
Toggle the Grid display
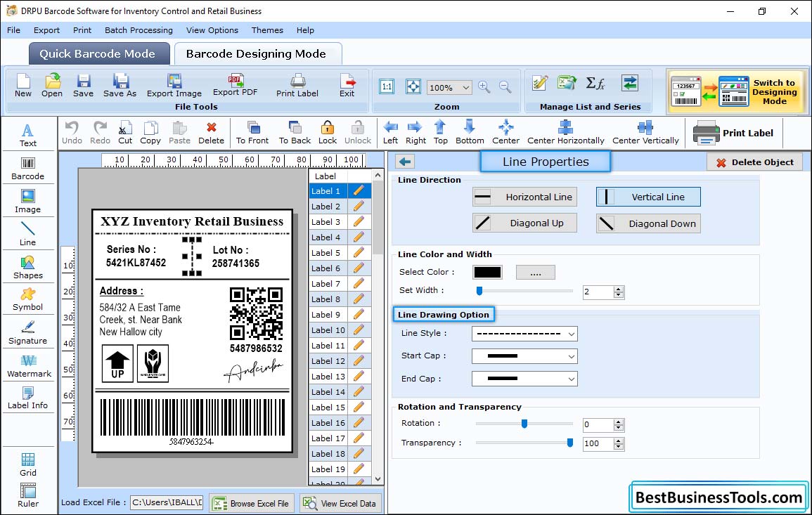click(28, 464)
